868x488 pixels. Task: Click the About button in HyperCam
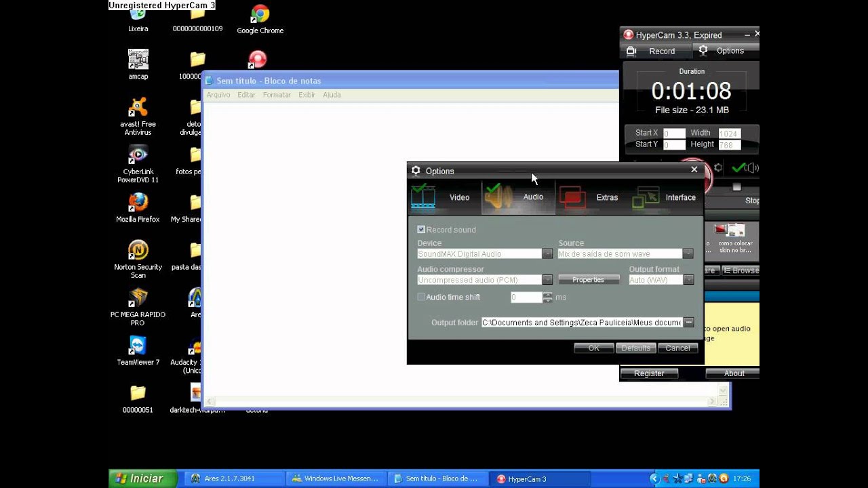pyautogui.click(x=734, y=373)
